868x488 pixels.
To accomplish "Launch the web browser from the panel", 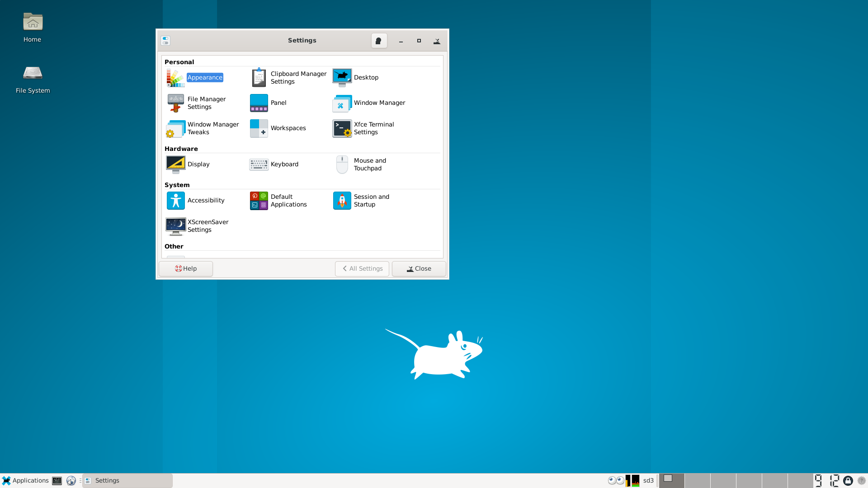I will tap(71, 481).
